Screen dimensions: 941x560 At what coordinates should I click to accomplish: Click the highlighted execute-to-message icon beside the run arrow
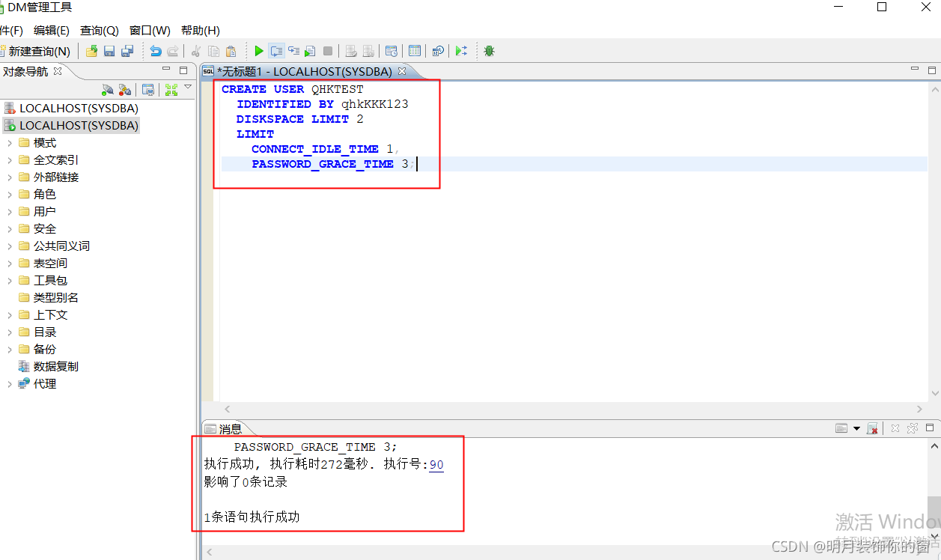coord(276,51)
